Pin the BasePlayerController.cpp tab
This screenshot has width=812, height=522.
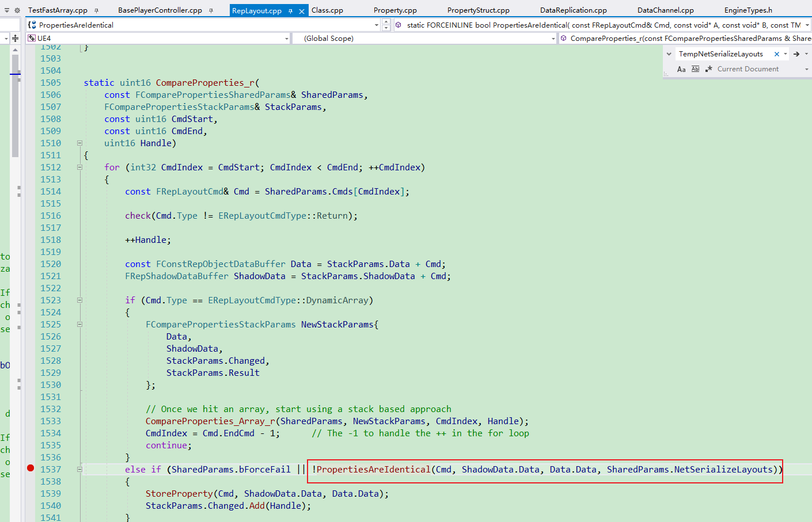click(211, 10)
